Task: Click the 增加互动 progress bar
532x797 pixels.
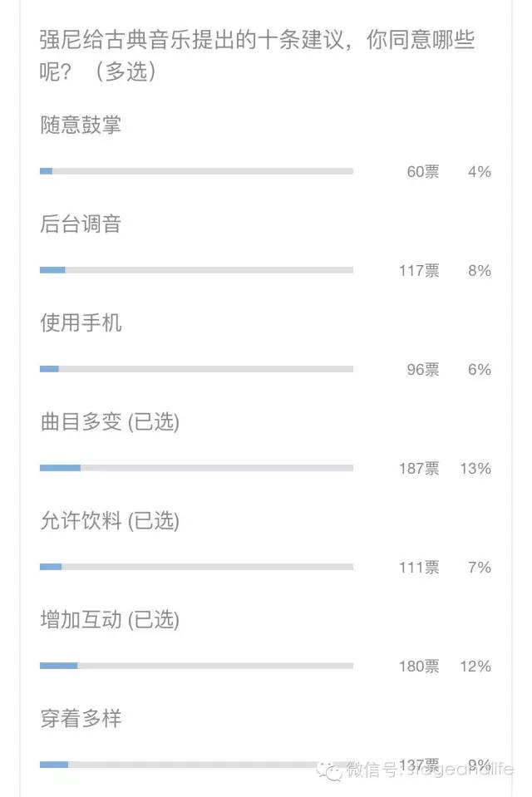Action: (196, 666)
